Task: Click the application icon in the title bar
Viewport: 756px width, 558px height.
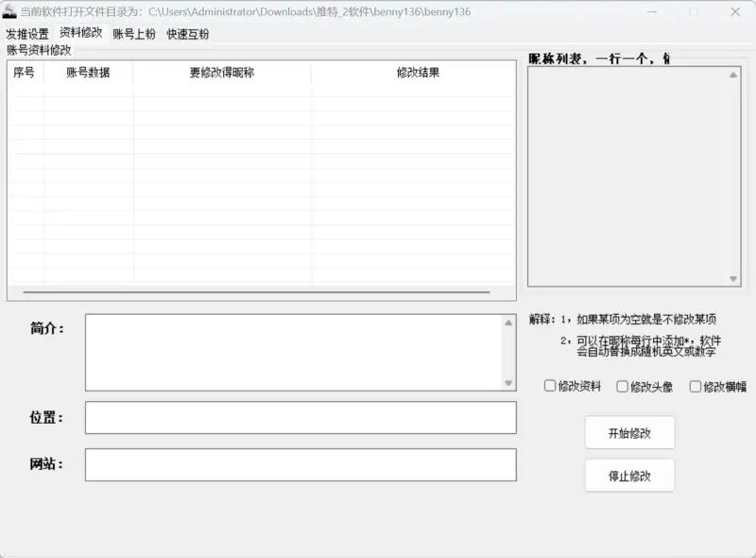Action: (x=10, y=12)
